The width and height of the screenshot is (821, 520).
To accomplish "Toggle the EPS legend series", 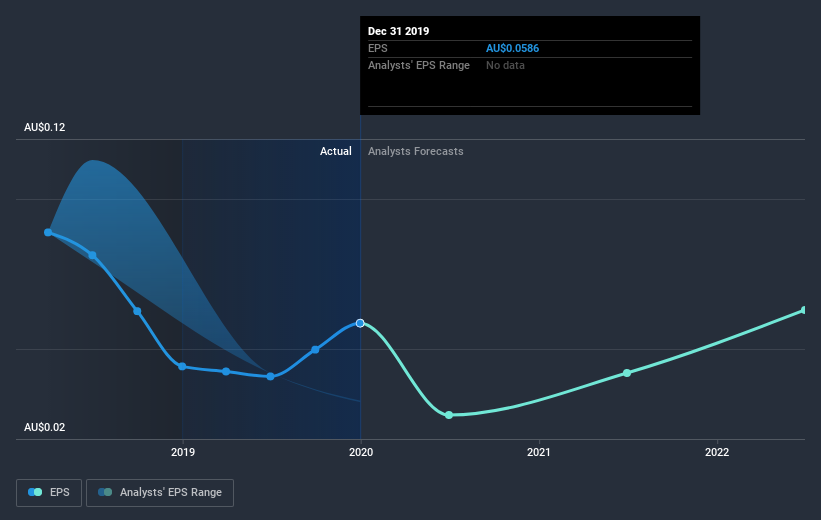I will click(x=49, y=492).
